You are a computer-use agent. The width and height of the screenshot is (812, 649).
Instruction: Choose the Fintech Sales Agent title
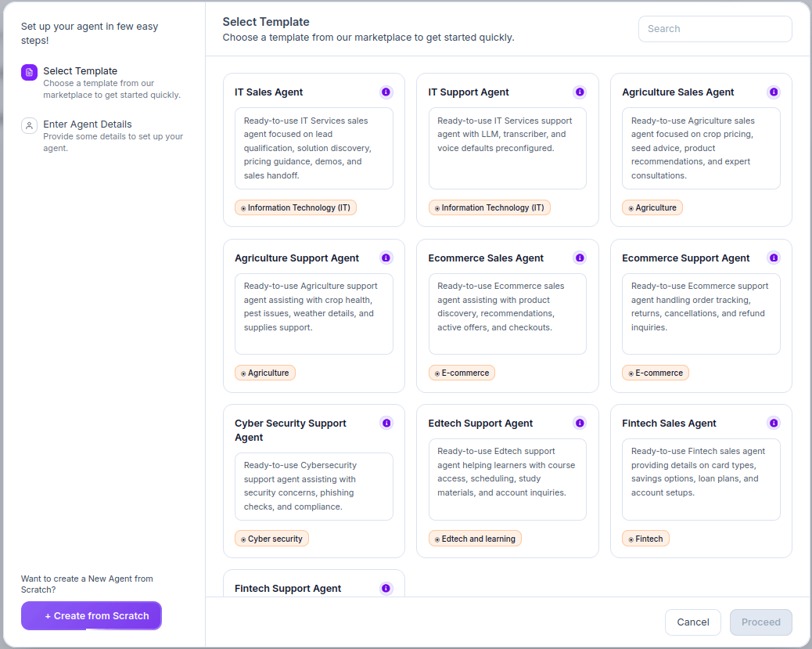point(669,424)
